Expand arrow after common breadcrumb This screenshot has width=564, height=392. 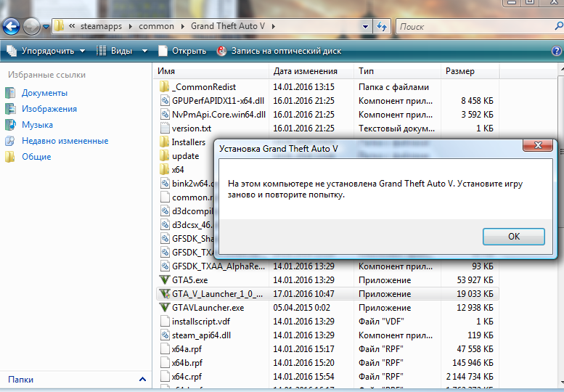183,27
